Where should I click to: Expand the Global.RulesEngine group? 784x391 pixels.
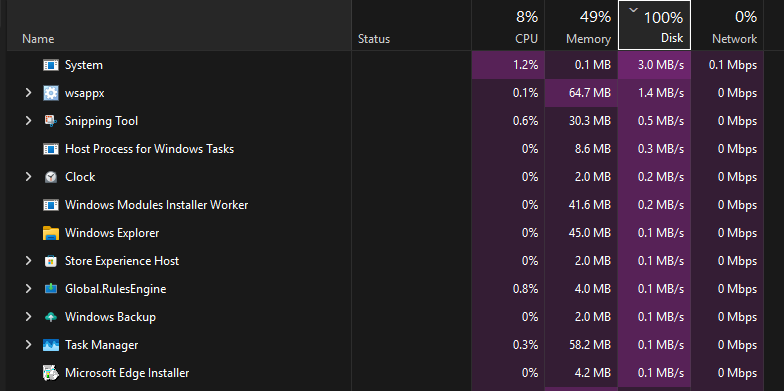[28, 289]
